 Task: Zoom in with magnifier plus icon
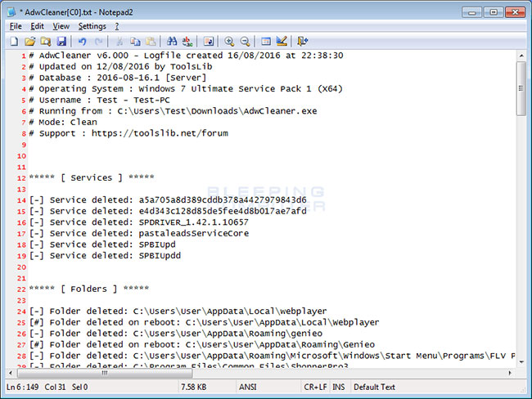pyautogui.click(x=229, y=42)
